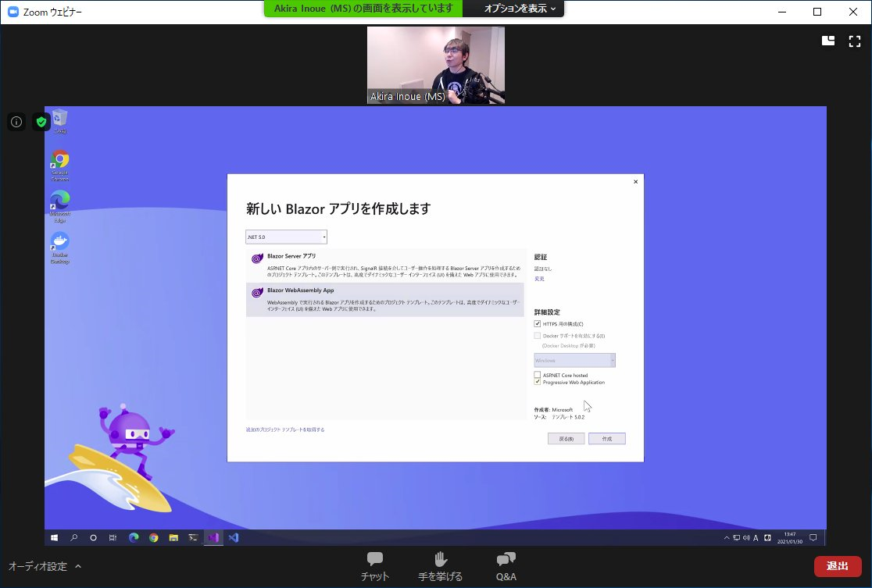The image size is (872, 588).
Task: Click the 戻る(B) back button
Action: click(x=566, y=439)
